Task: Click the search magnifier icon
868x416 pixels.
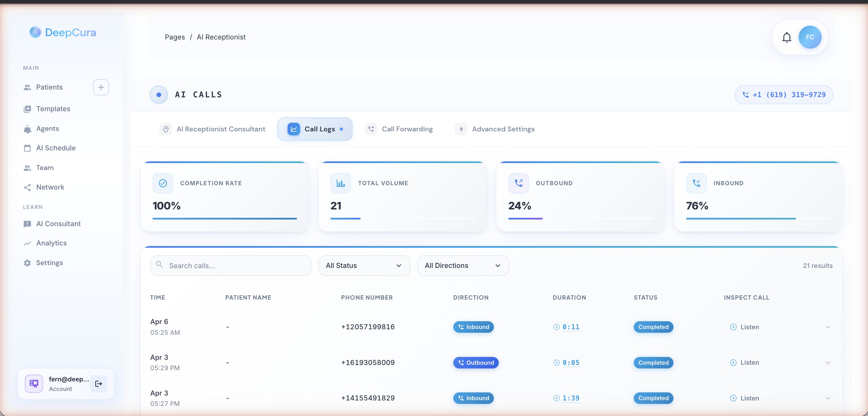Action: (159, 264)
